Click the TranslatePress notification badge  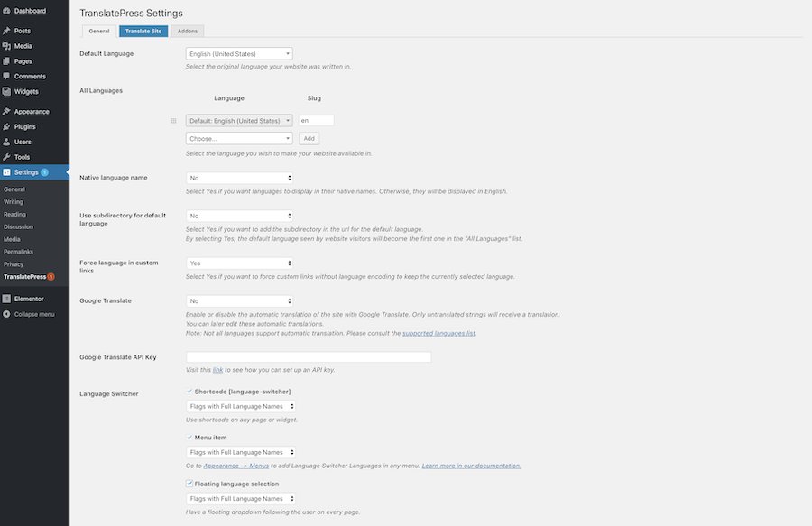(x=51, y=276)
